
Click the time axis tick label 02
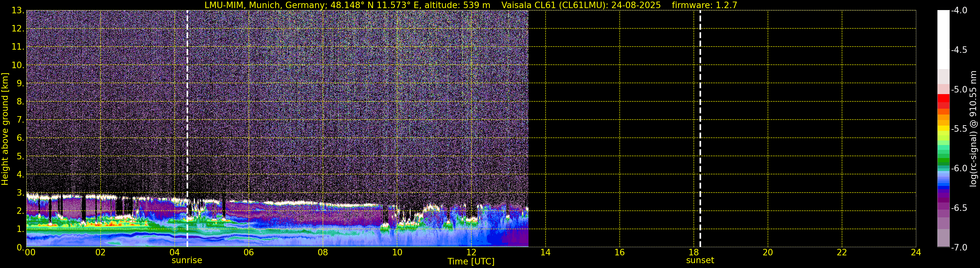(100, 252)
